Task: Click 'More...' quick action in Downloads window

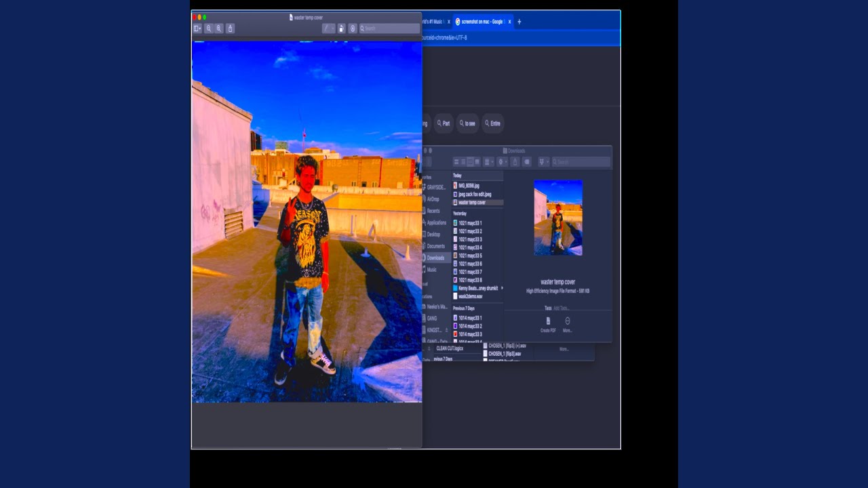Action: (568, 325)
